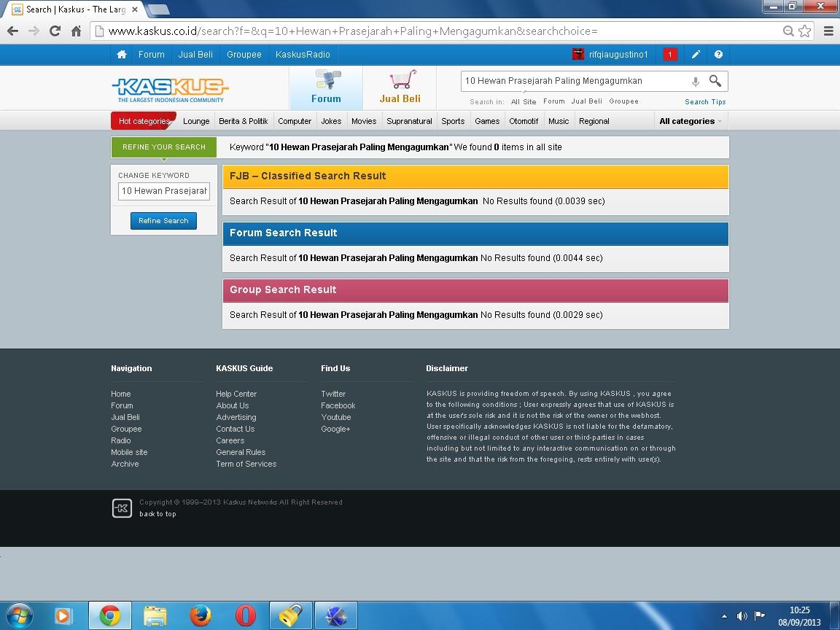Open a new browser tab
Image resolution: width=840 pixels, height=630 pixels.
(159, 9)
